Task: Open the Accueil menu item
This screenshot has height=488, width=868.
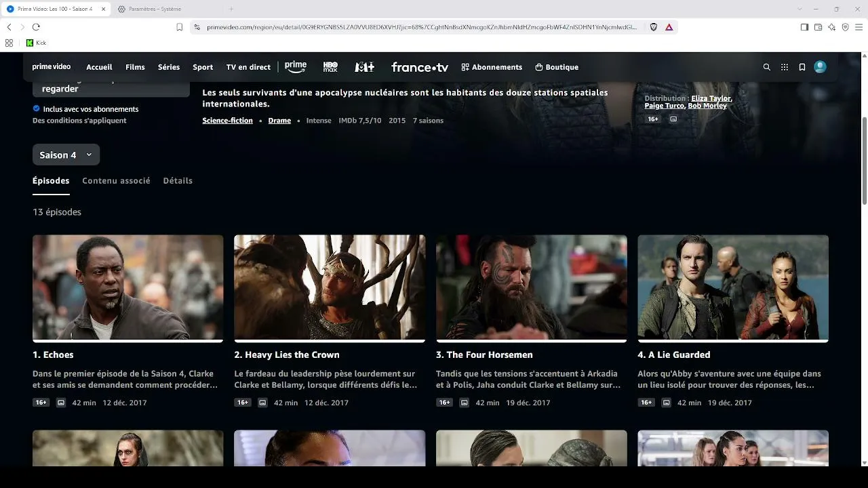Action: coord(99,67)
